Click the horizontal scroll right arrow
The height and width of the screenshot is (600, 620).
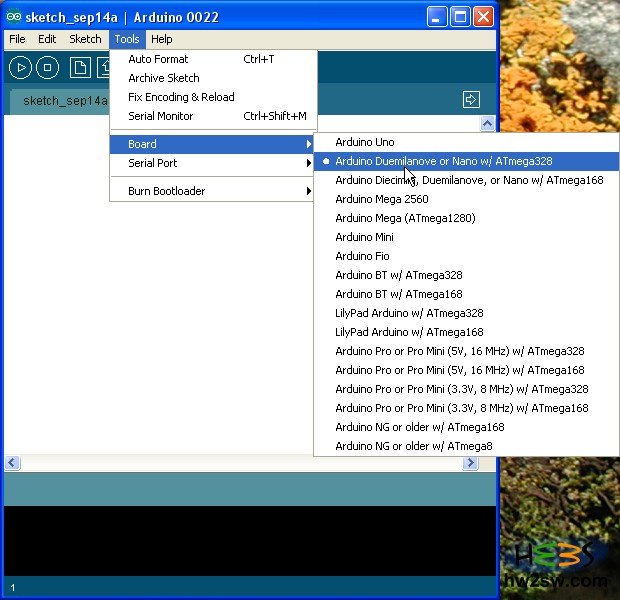[470, 463]
